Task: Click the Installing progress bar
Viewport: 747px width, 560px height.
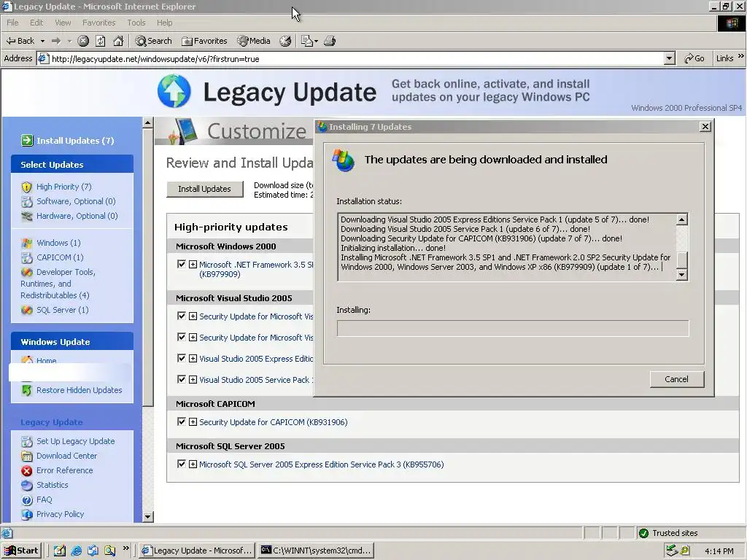Action: tap(513, 328)
